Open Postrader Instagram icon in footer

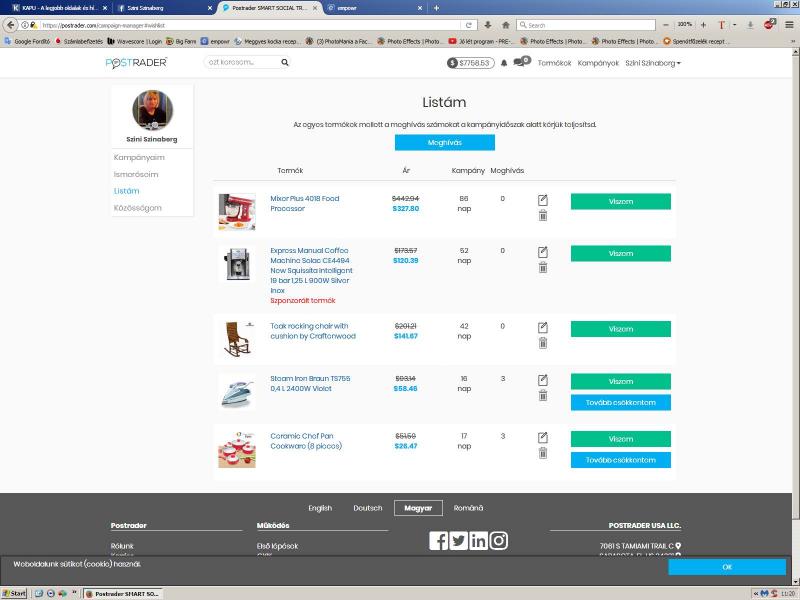point(498,540)
